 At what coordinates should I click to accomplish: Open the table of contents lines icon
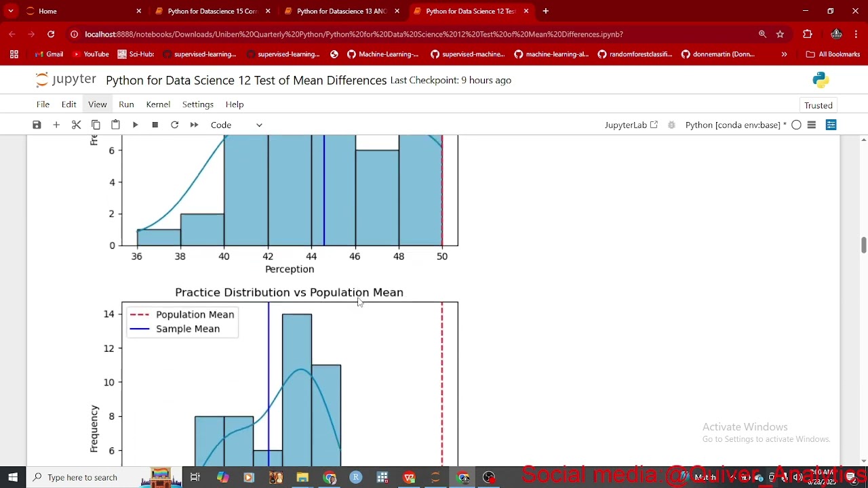point(811,125)
